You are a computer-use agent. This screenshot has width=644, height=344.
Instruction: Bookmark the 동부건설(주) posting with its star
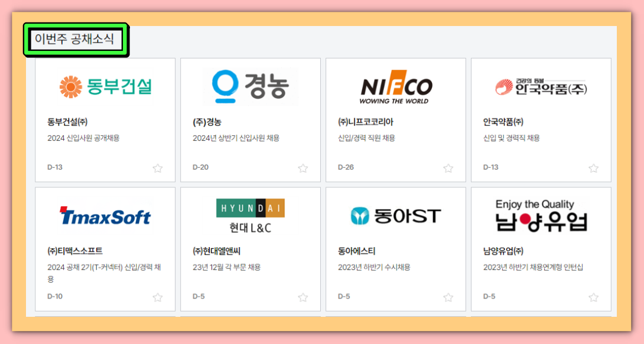pos(158,168)
